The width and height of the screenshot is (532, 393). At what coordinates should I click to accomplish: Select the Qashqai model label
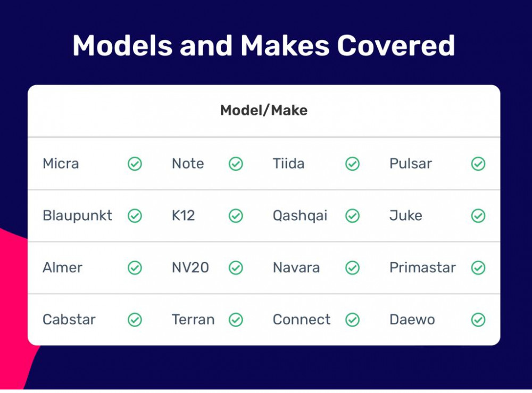(300, 216)
